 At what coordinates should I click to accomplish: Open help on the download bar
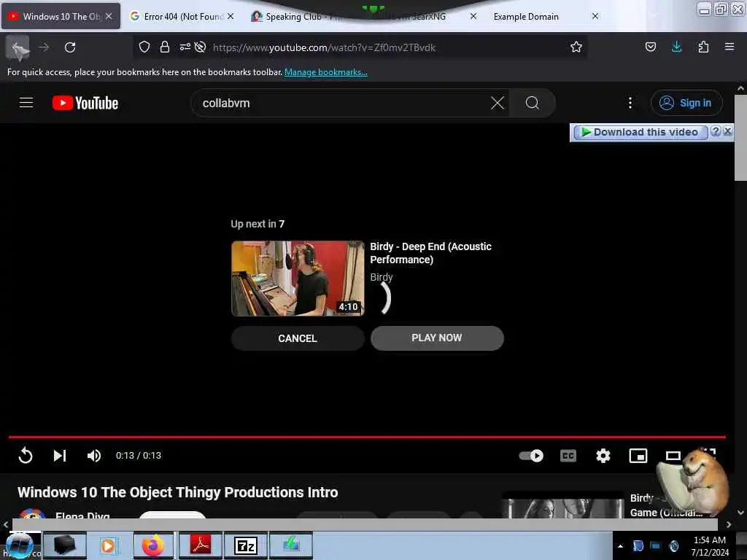click(715, 131)
